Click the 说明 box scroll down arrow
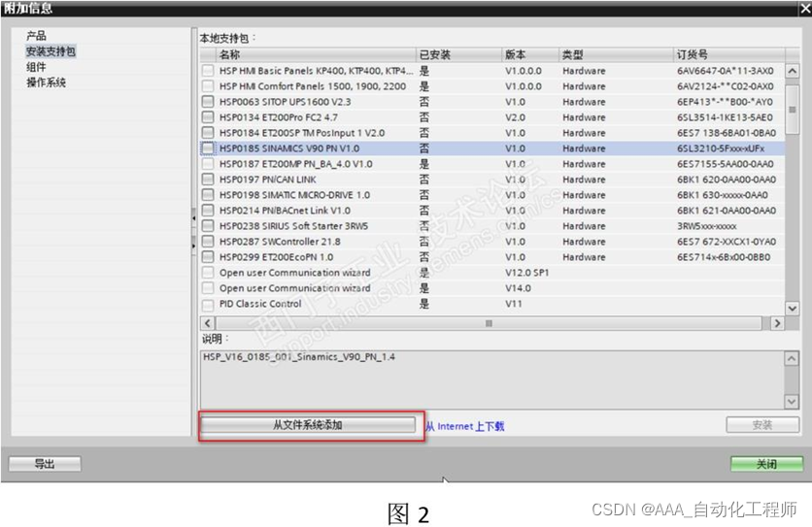This screenshot has width=812, height=527. pos(792,401)
